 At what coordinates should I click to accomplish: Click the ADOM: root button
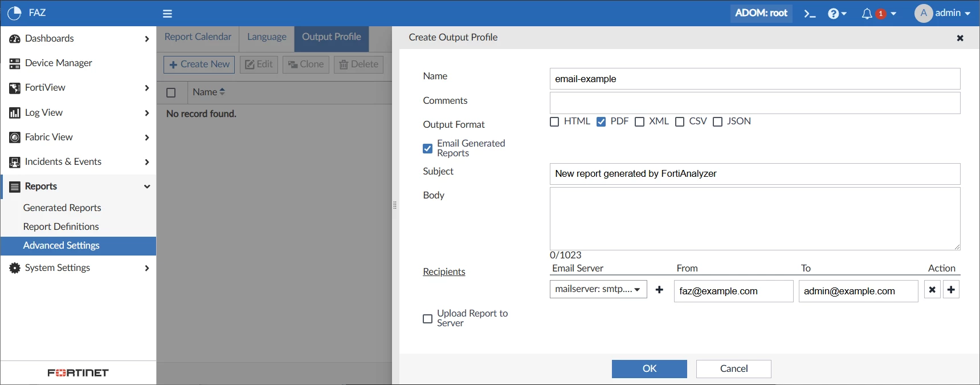tap(761, 13)
